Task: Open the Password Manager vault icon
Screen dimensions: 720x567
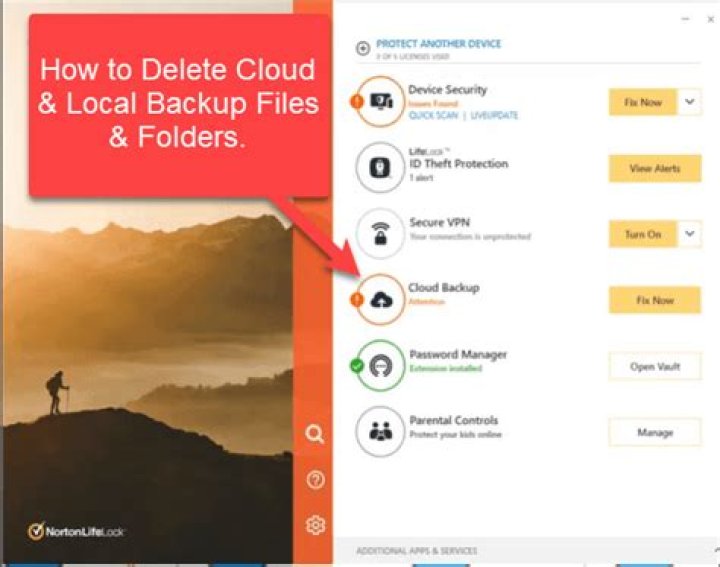Action: (381, 365)
